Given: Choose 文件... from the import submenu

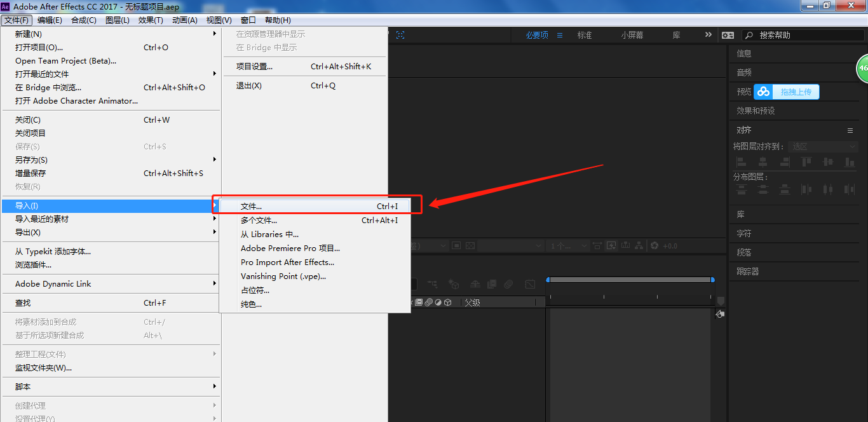Looking at the screenshot, I should click(315, 207).
